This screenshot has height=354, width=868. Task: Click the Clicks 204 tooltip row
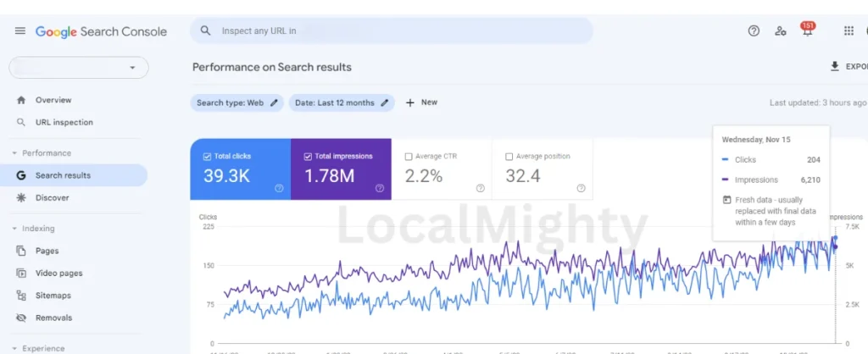[771, 160]
